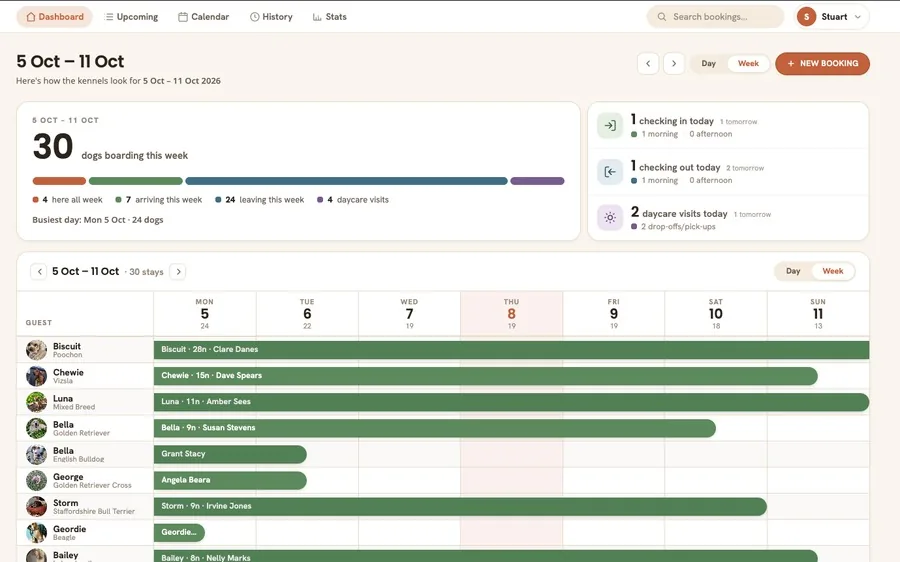The image size is (900, 562).
Task: Open Chewie · 15n · Dave Spears booking bar
Action: [x=486, y=376]
